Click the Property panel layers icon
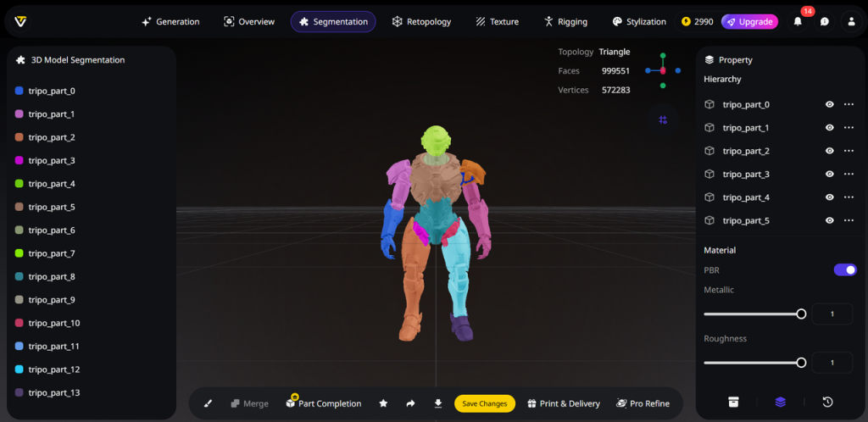Viewport: 868px width, 422px height. (709, 59)
